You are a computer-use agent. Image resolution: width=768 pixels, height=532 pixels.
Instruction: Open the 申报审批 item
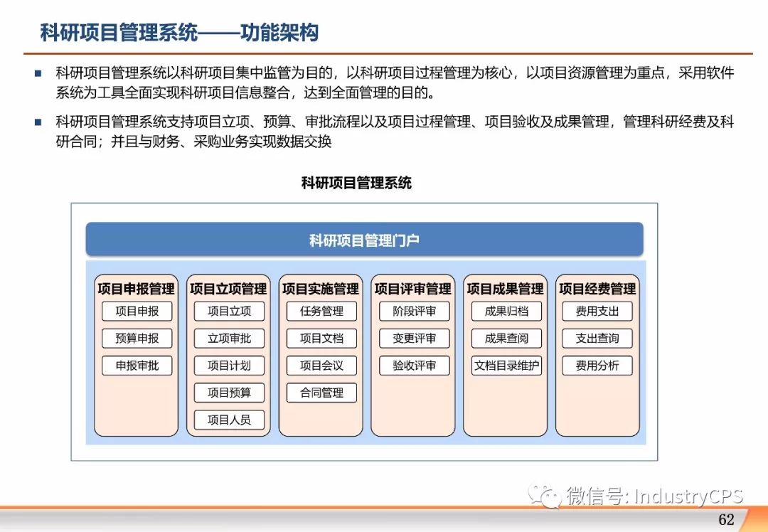(x=137, y=366)
